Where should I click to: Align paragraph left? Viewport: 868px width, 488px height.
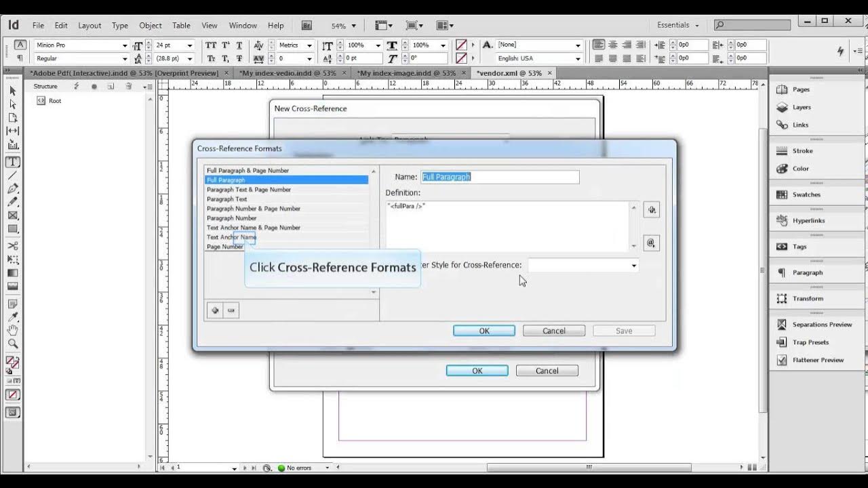pyautogui.click(x=599, y=45)
